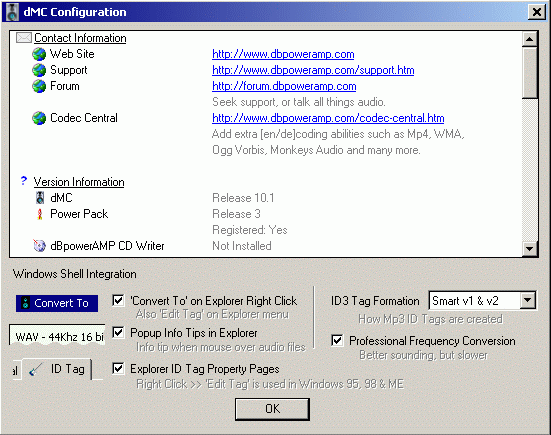
Task: Click the dMC speaker icon in Version Information
Action: point(40,198)
